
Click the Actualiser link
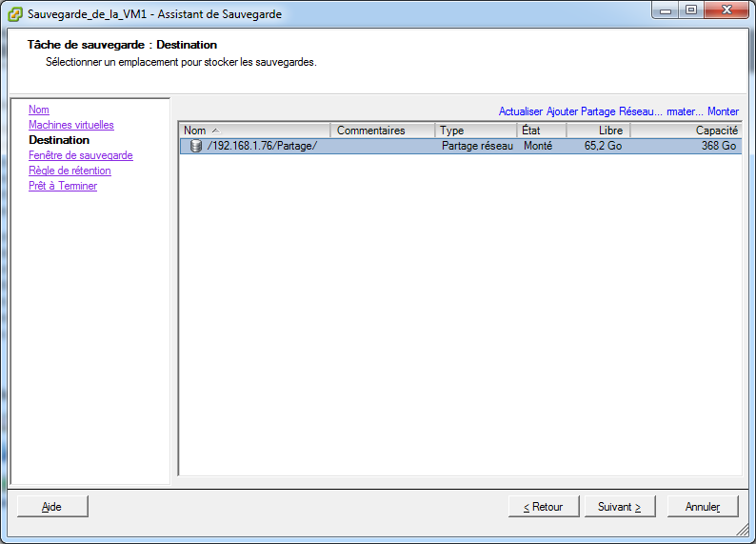coord(520,111)
